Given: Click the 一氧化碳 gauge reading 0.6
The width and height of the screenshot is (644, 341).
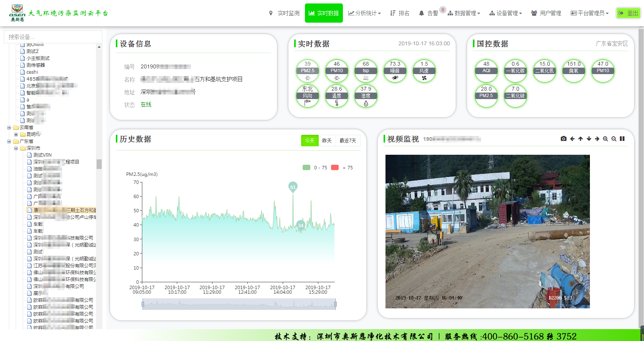Looking at the screenshot, I should point(516,71).
